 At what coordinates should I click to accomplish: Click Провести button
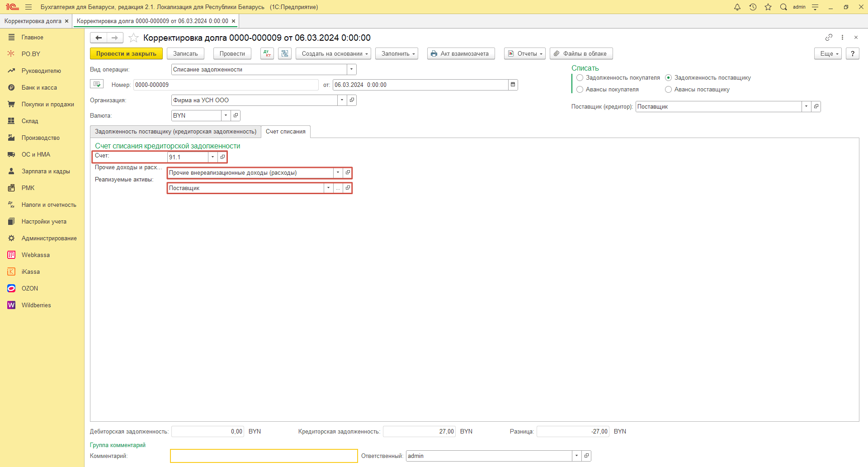[232, 53]
